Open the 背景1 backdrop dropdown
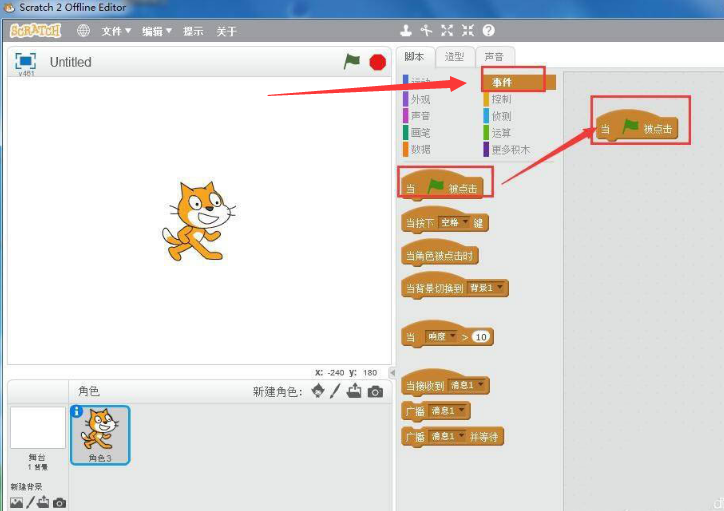This screenshot has width=724, height=511. click(486, 288)
